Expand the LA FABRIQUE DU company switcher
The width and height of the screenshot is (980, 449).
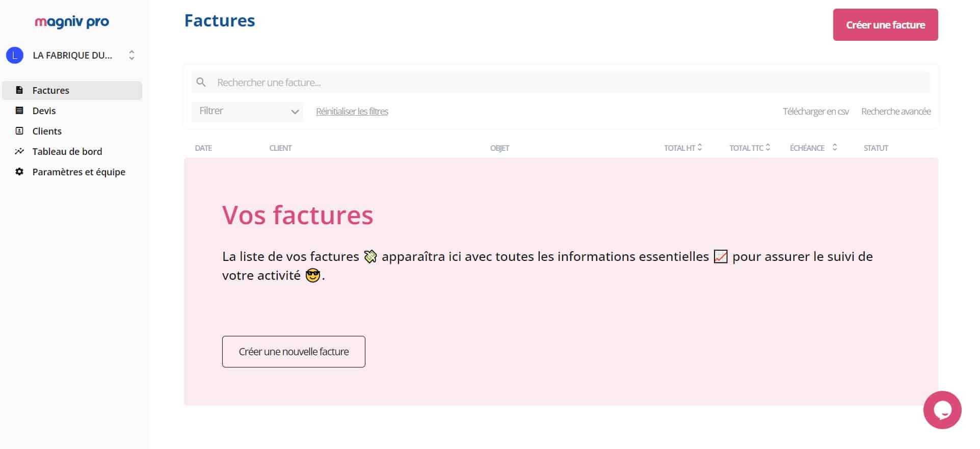(131, 55)
